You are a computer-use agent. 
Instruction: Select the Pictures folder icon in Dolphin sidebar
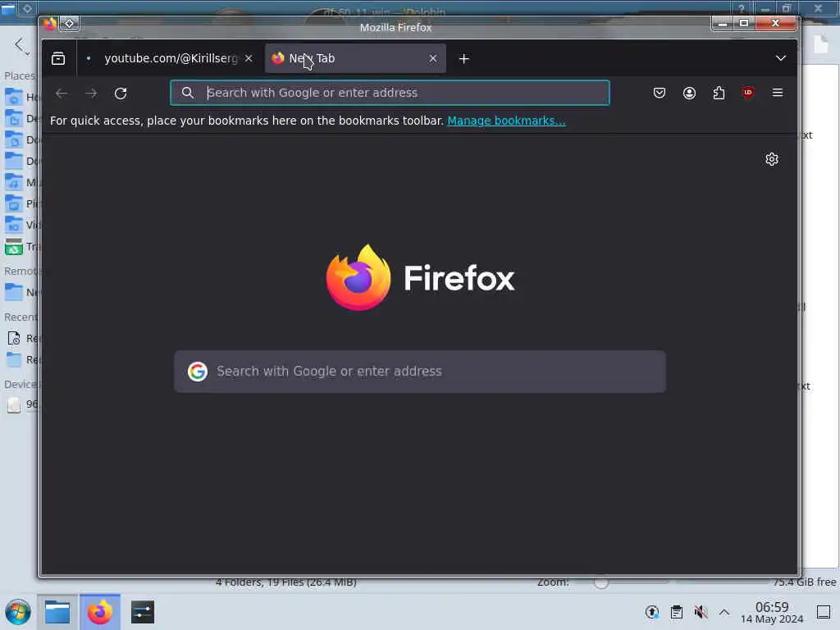point(13,203)
